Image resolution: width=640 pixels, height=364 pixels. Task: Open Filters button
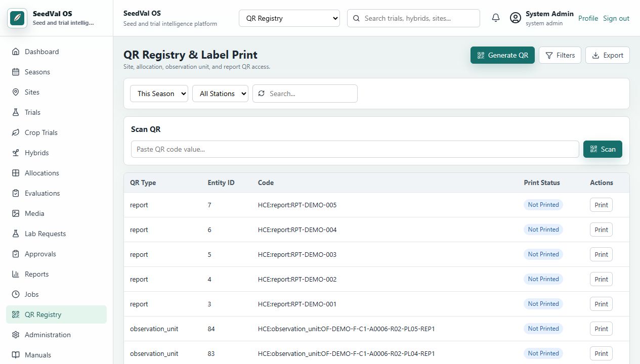click(560, 55)
